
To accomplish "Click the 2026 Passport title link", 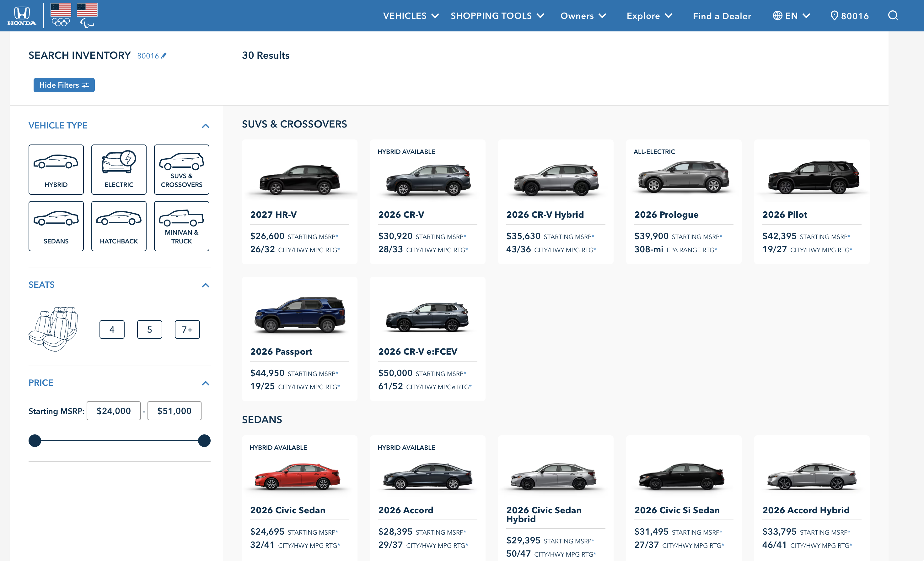I will click(281, 351).
